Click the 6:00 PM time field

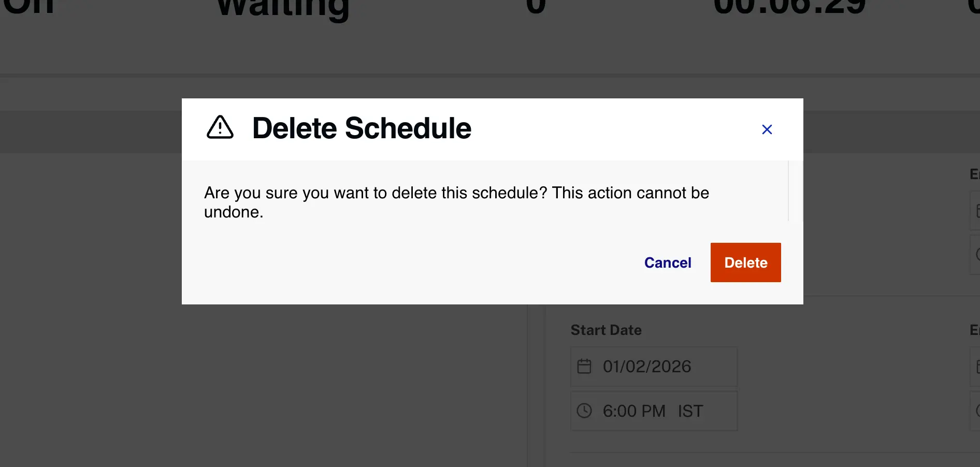point(633,411)
